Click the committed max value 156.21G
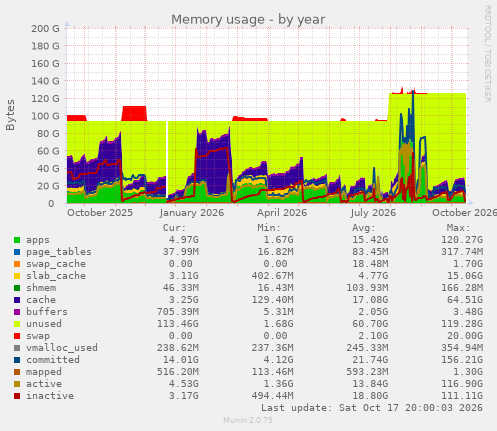This screenshot has width=497, height=431. pyautogui.click(x=462, y=360)
